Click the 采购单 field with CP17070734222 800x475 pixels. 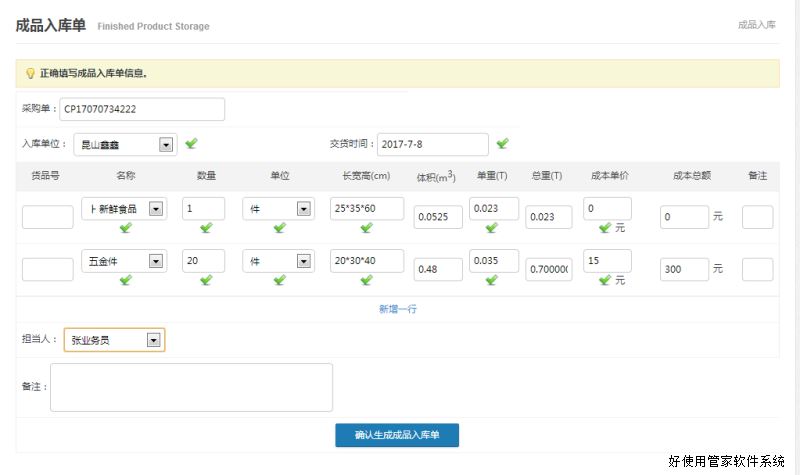coord(142,109)
